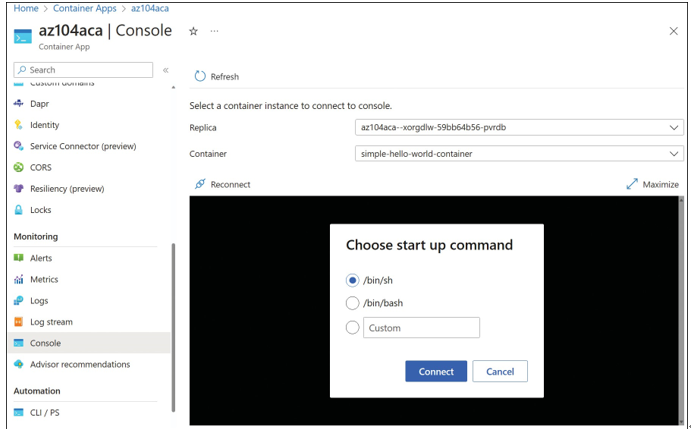Click the Console sidebar item label

[45, 343]
